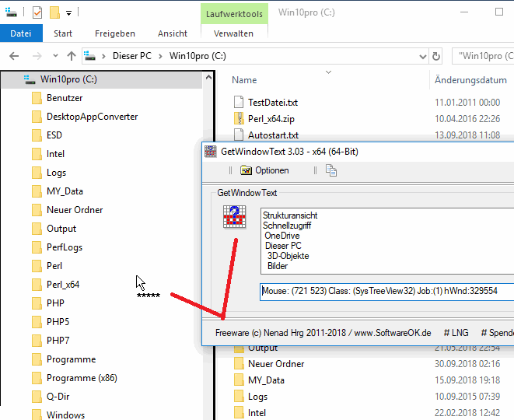This screenshot has height=420, width=514.
Task: Select Programme (x86) in the tree
Action: (x=82, y=378)
